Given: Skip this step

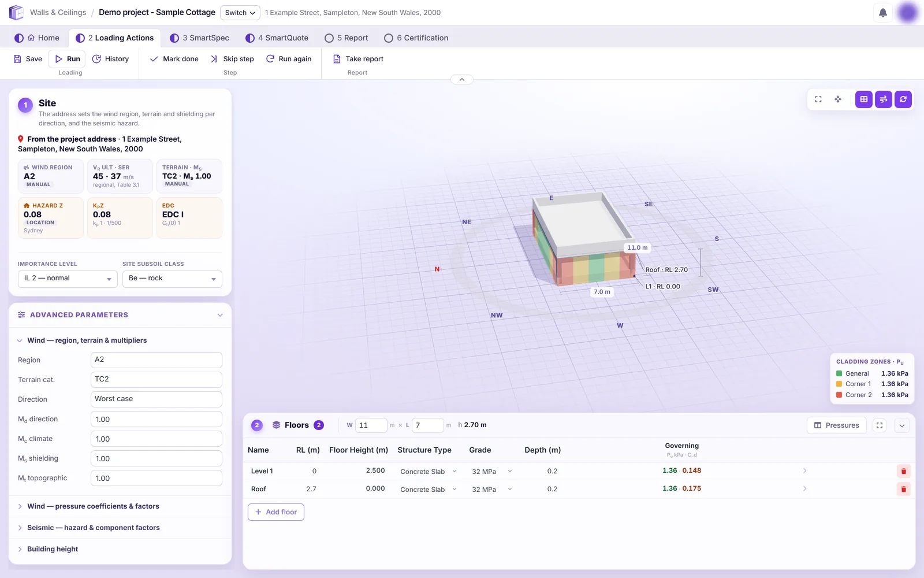Looking at the screenshot, I should [x=232, y=59].
